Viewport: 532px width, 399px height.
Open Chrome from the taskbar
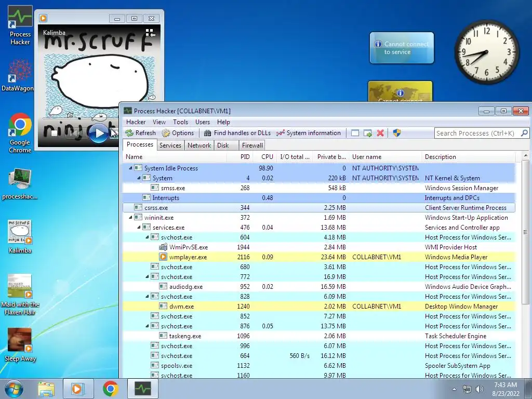111,389
